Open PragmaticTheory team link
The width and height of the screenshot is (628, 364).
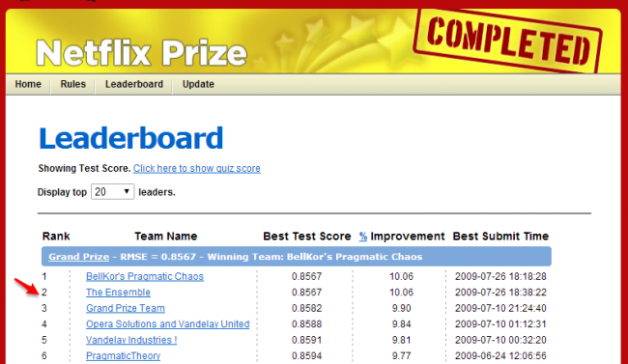pos(124,355)
